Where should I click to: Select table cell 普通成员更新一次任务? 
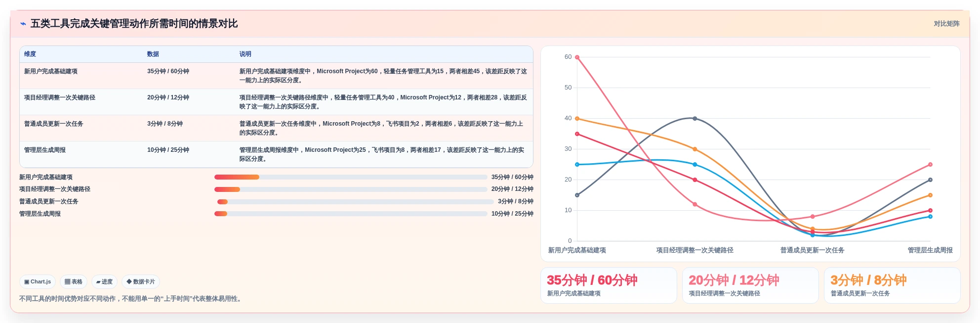(x=54, y=124)
